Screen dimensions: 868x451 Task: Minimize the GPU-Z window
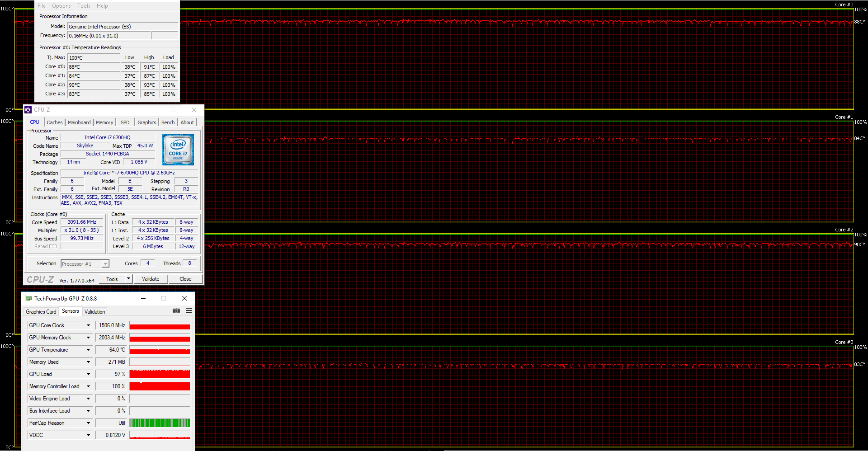143,298
